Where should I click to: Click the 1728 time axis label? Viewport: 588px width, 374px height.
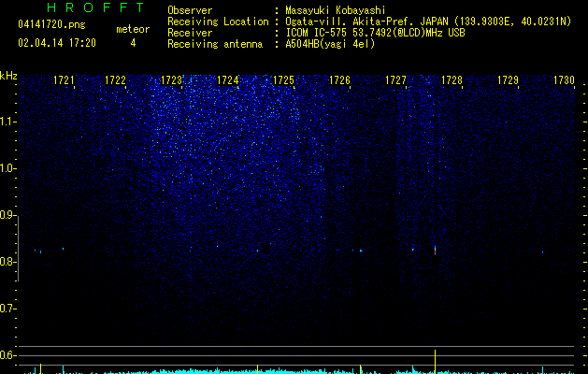tap(452, 80)
